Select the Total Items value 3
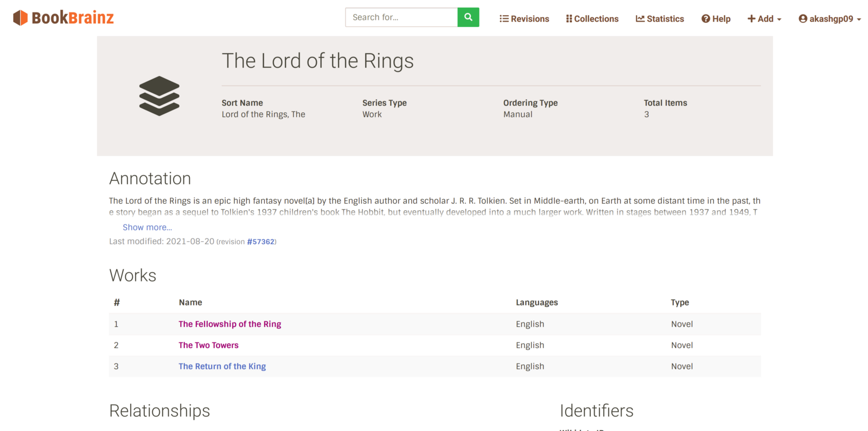This screenshot has width=868, height=431. pyautogui.click(x=647, y=114)
